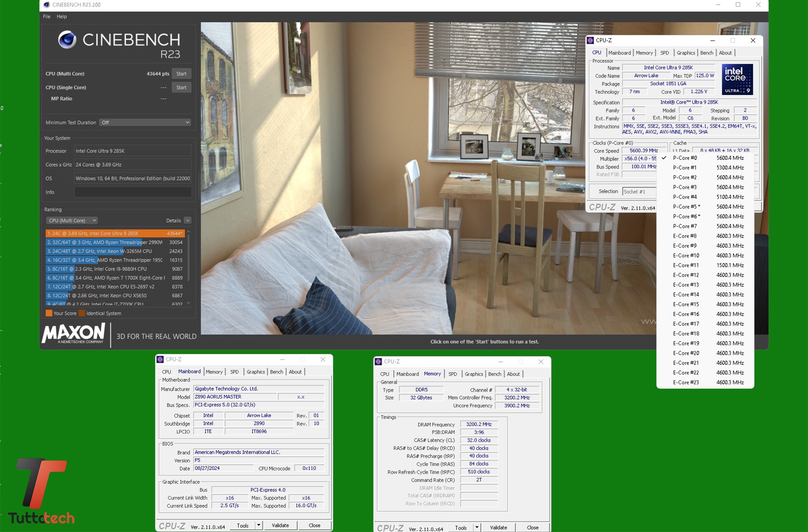The image size is (808, 532).
Task: Open About tab in top CPU-Z window
Action: (725, 53)
